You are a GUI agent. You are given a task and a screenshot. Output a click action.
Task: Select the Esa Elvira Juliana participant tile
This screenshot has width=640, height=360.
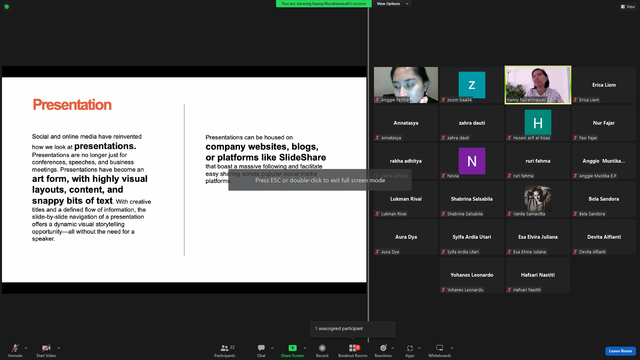(538, 237)
